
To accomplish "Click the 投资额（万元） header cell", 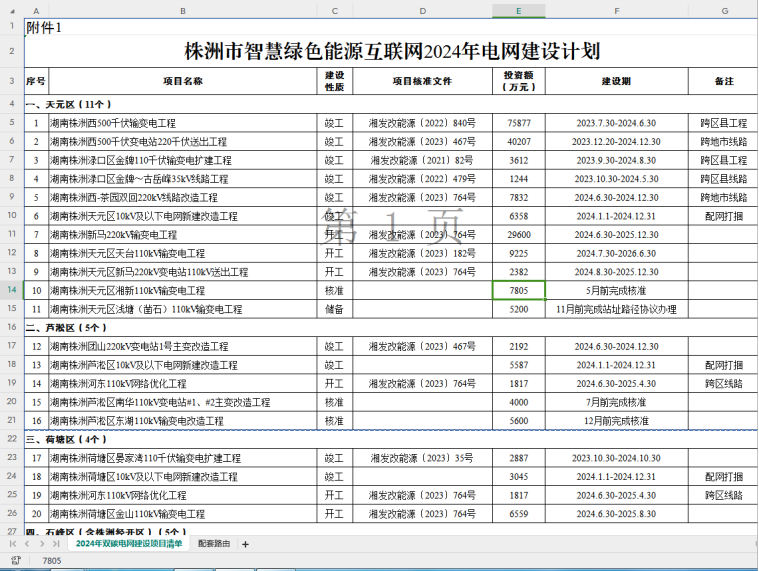I will [x=518, y=81].
